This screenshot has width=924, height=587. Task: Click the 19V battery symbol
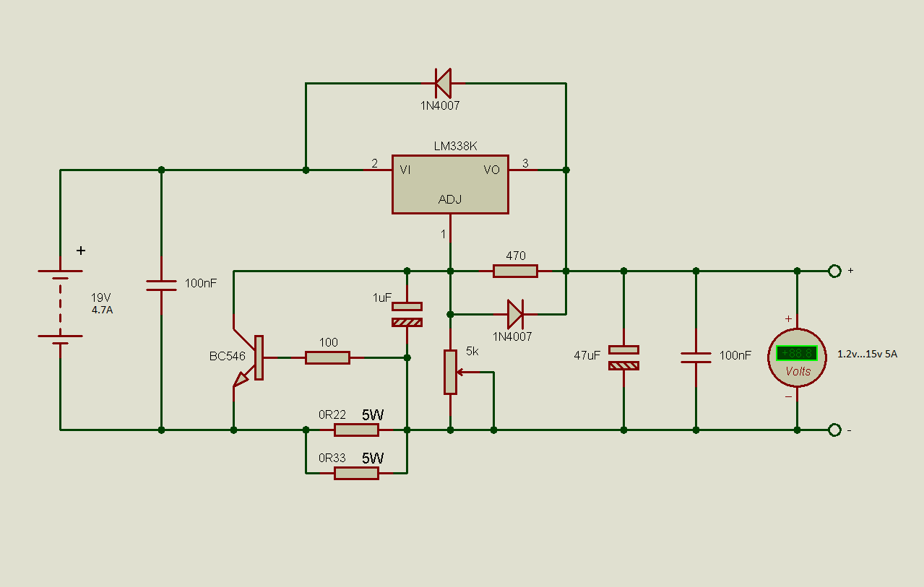pyautogui.click(x=60, y=305)
